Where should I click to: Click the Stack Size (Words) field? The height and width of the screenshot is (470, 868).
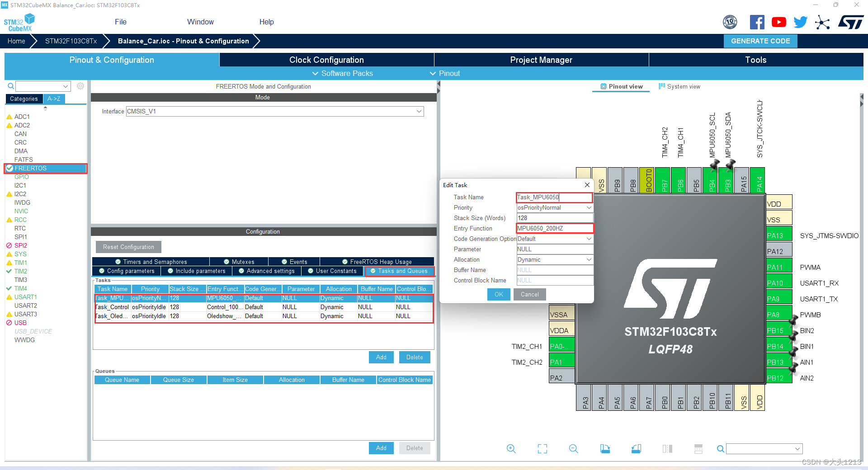point(555,218)
